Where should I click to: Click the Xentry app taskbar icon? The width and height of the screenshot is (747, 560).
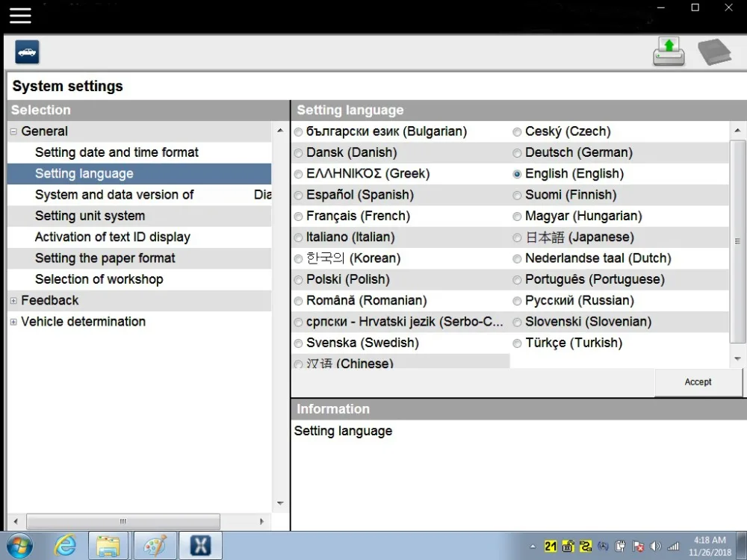200,545
